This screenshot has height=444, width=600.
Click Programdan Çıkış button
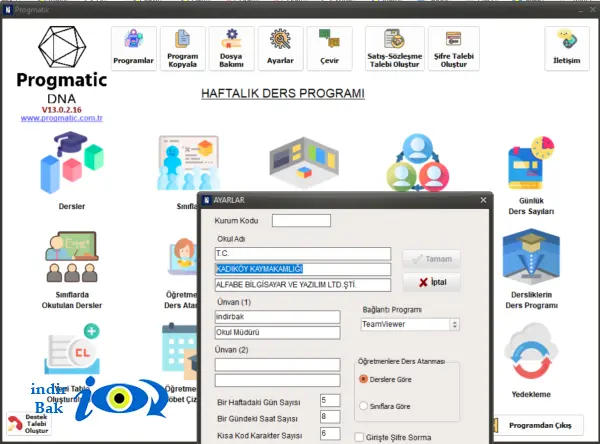540,425
